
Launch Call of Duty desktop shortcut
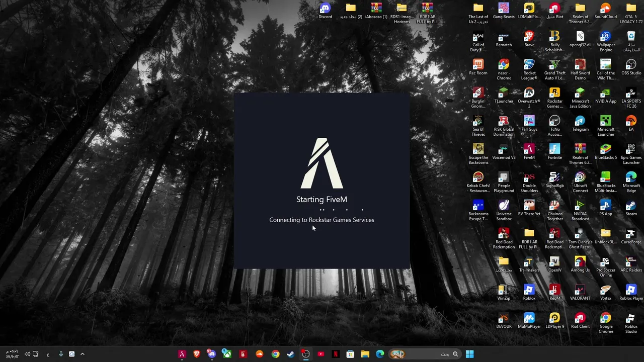(x=478, y=41)
